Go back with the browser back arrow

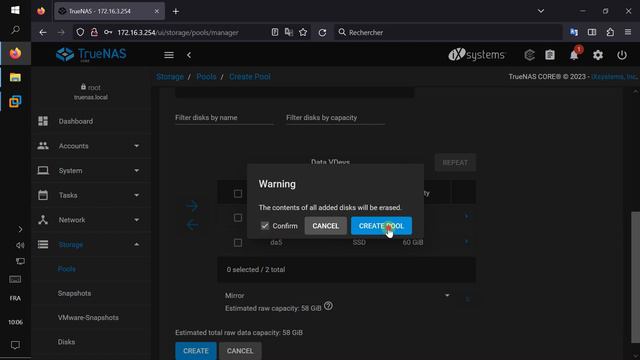coord(43,32)
